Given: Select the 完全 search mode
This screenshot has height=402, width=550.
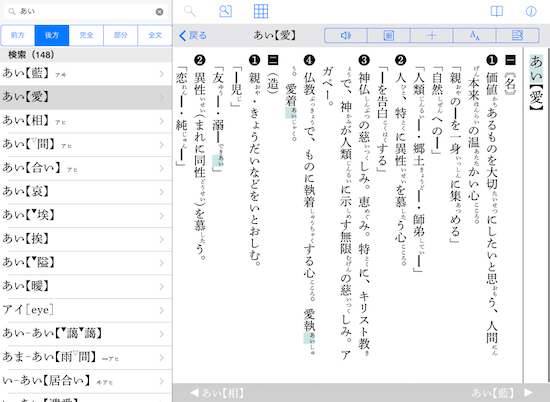Looking at the screenshot, I should click(86, 35).
